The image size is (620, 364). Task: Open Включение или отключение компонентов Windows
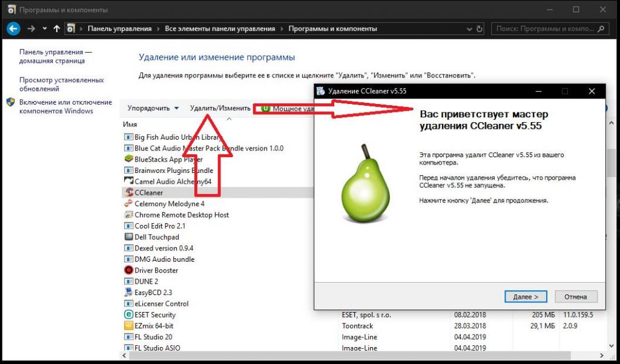tap(65, 106)
